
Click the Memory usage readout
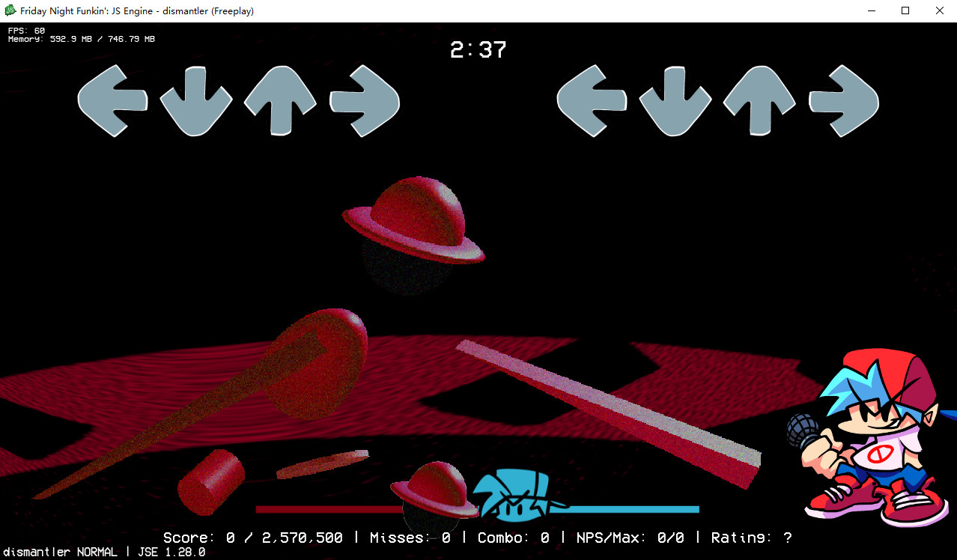(82, 39)
